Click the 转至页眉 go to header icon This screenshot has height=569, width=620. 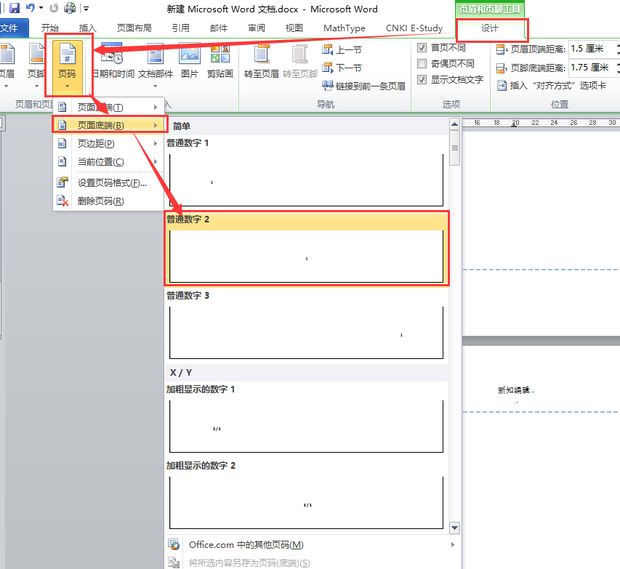[x=262, y=61]
